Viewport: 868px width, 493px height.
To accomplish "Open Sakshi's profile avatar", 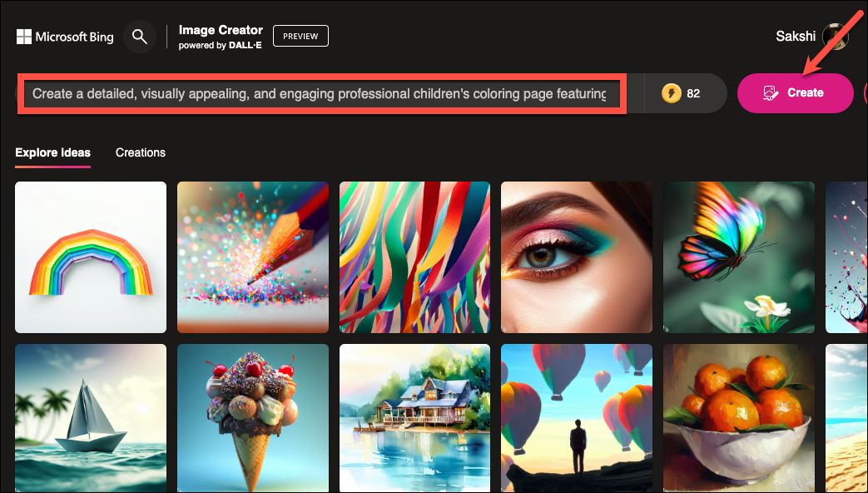I will point(835,37).
